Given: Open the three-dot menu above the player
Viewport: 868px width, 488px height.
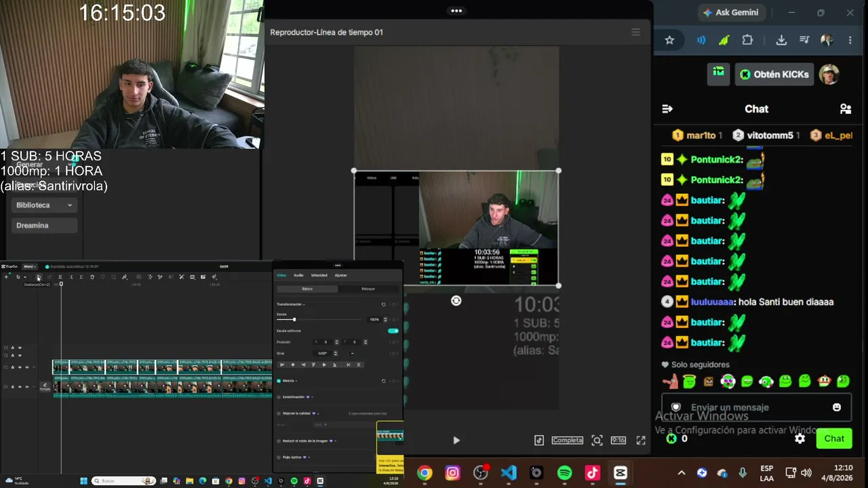Looking at the screenshot, I should pos(456,11).
